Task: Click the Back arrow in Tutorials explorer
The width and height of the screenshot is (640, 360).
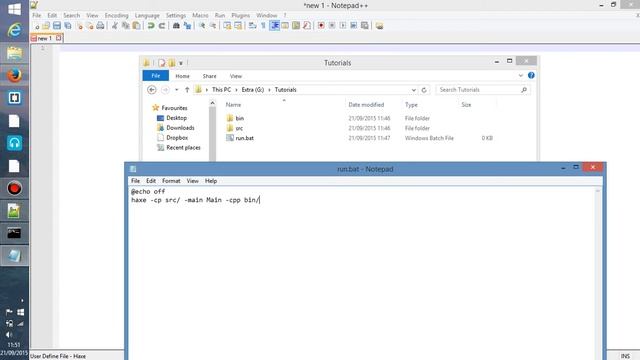Action: tap(151, 90)
